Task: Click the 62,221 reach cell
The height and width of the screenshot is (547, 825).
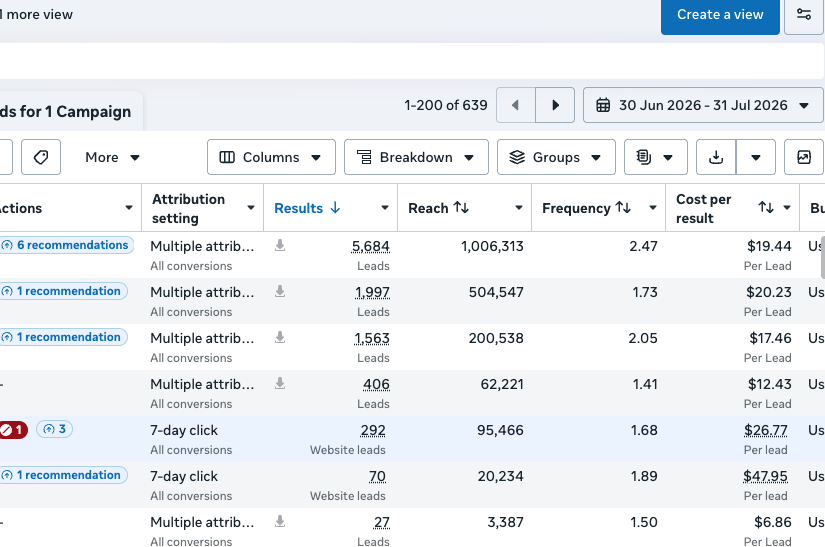Action: [x=502, y=384]
